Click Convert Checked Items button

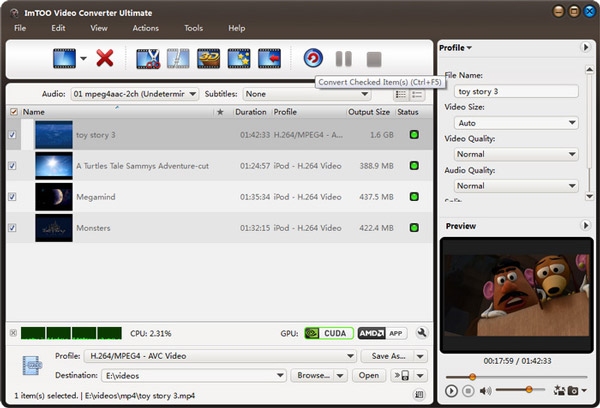(x=313, y=58)
